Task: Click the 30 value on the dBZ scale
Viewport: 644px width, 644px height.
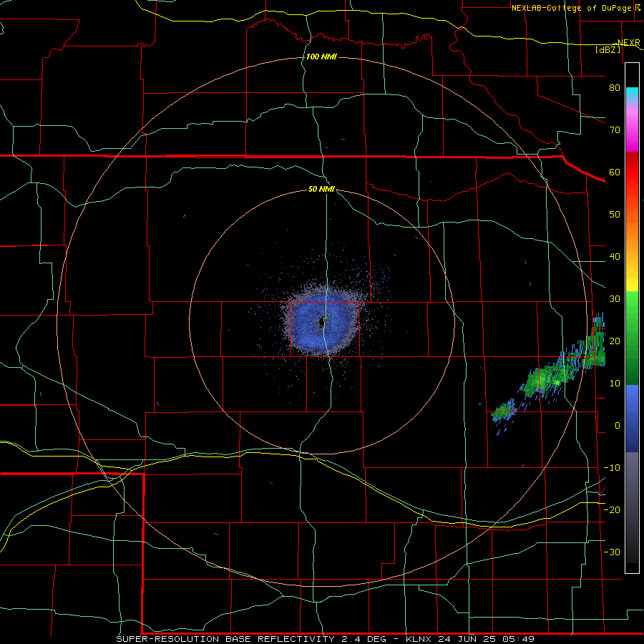Action: point(615,298)
